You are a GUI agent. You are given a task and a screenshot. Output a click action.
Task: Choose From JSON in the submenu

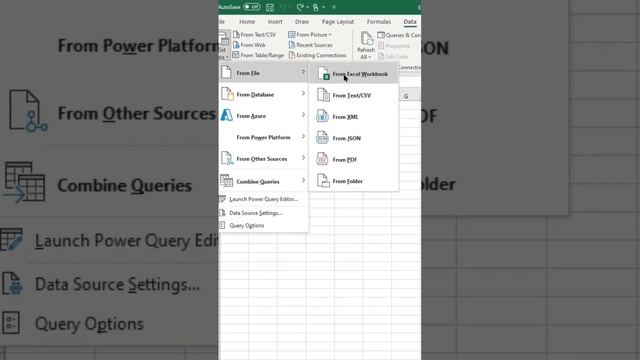click(x=353, y=138)
